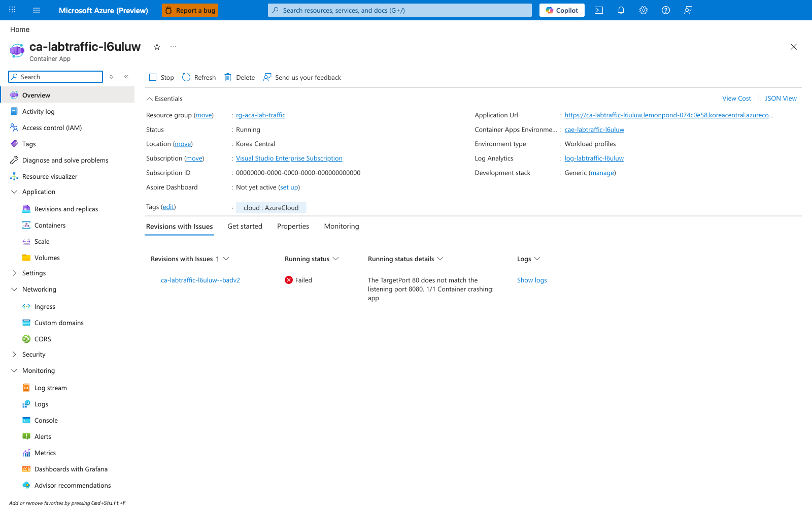Click the Report a bug button
The image size is (812, 508).
point(190,10)
